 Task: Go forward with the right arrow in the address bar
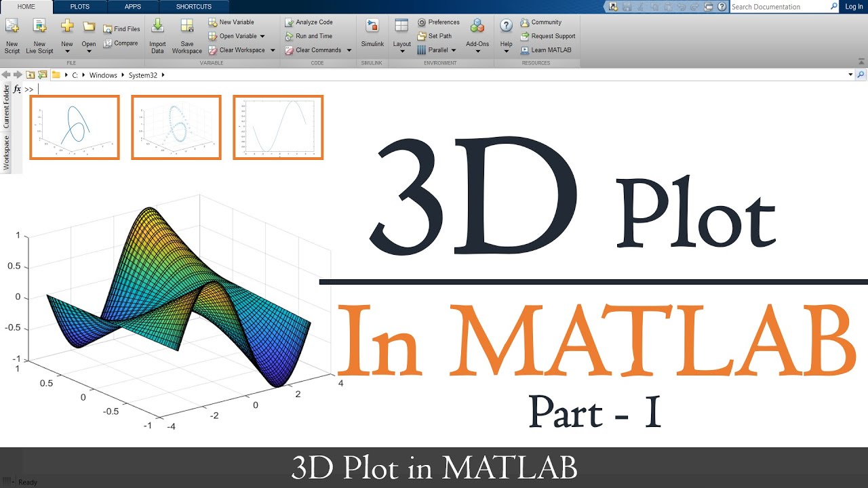click(17, 75)
